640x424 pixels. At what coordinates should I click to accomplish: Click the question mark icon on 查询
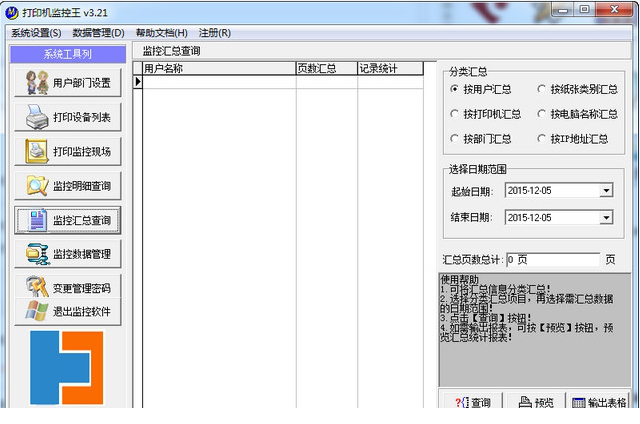pyautogui.click(x=462, y=402)
